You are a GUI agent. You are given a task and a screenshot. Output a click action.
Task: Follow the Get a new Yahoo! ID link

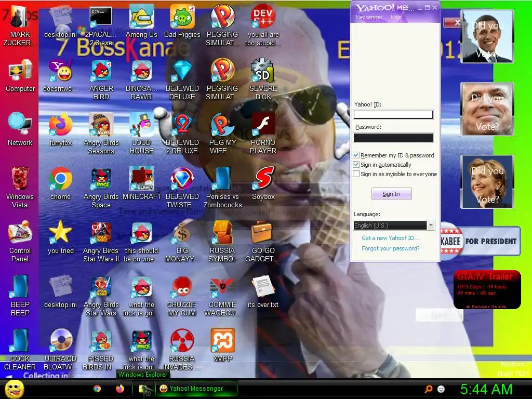tap(391, 238)
